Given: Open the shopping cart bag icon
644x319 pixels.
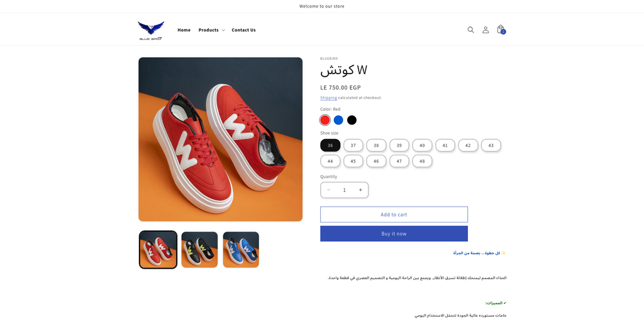Looking at the screenshot, I should [501, 30].
